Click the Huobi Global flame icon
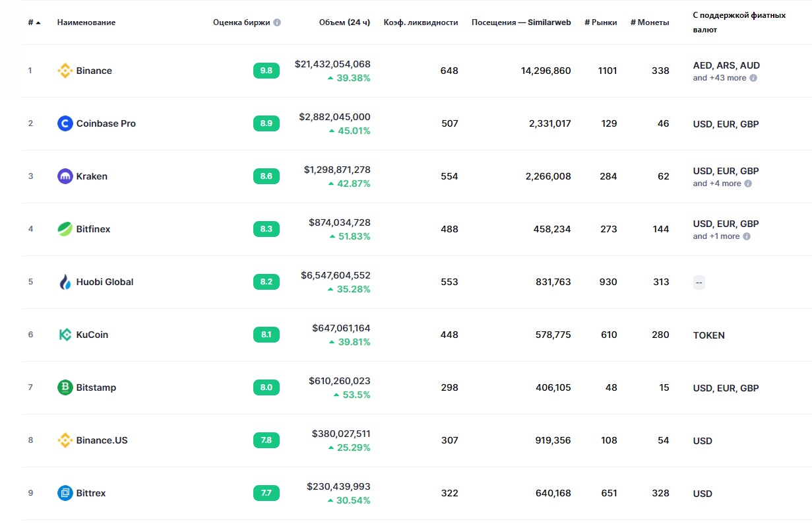The width and height of the screenshot is (812, 532). coord(65,282)
